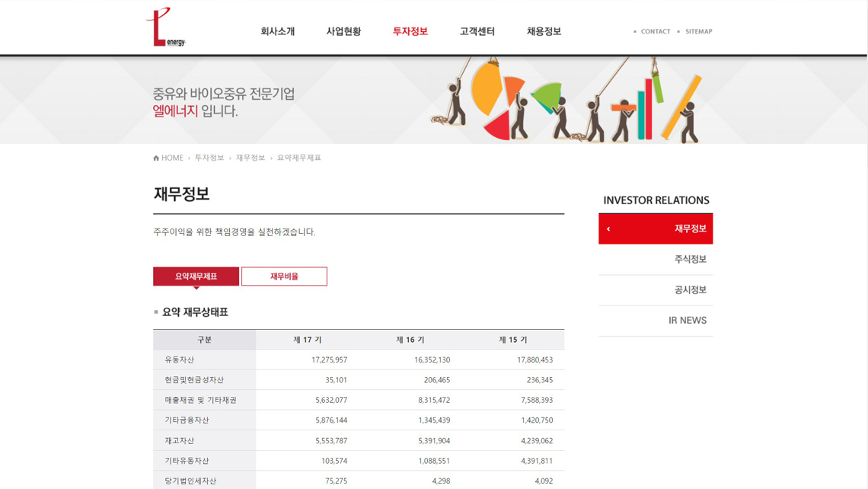Open 공시정보 in the sidebar
This screenshot has height=489, width=868.
690,290
